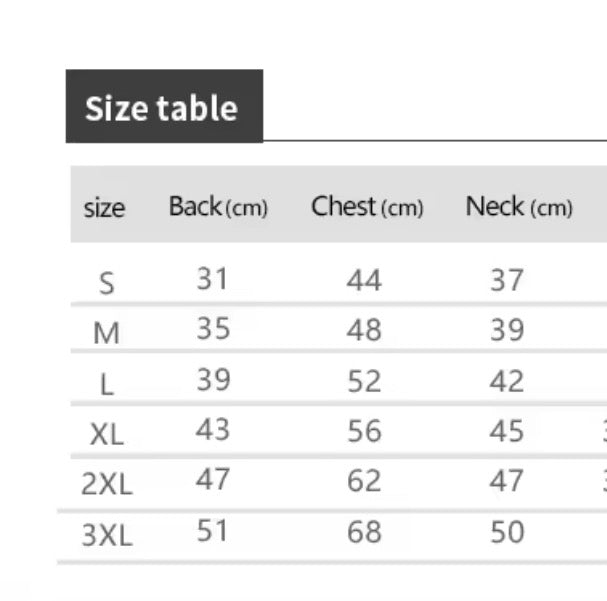This screenshot has width=607, height=601.
Task: Select the M size row label
Action: (106, 332)
